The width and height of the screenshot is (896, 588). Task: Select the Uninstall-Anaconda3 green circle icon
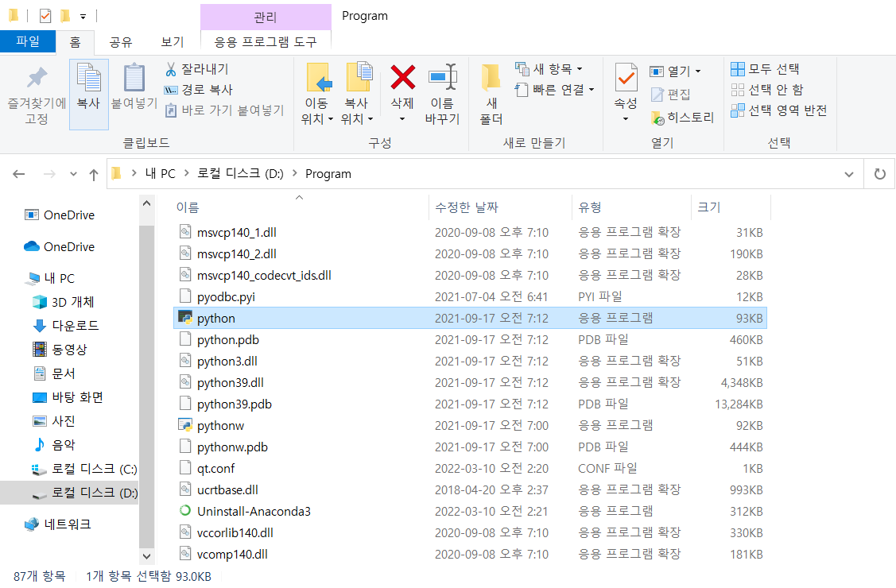185,511
